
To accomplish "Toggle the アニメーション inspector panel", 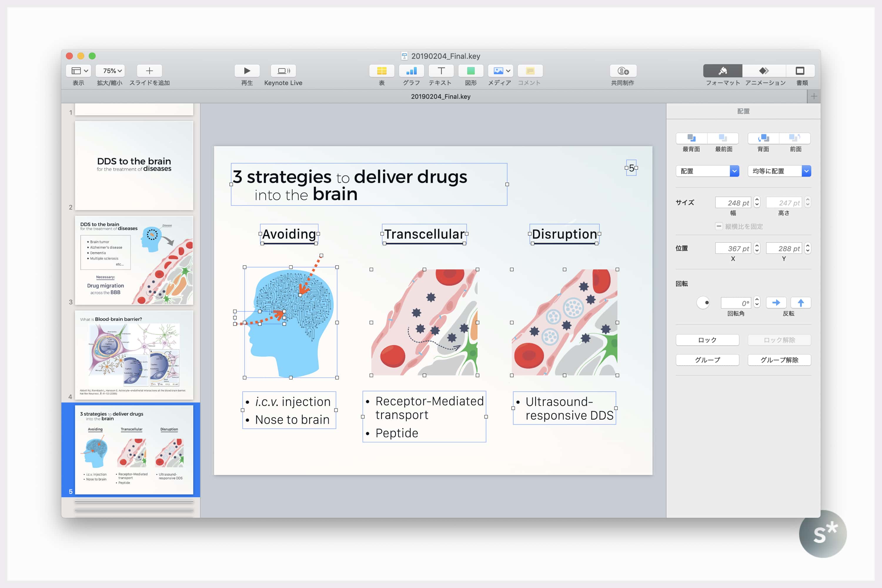I will [x=764, y=71].
